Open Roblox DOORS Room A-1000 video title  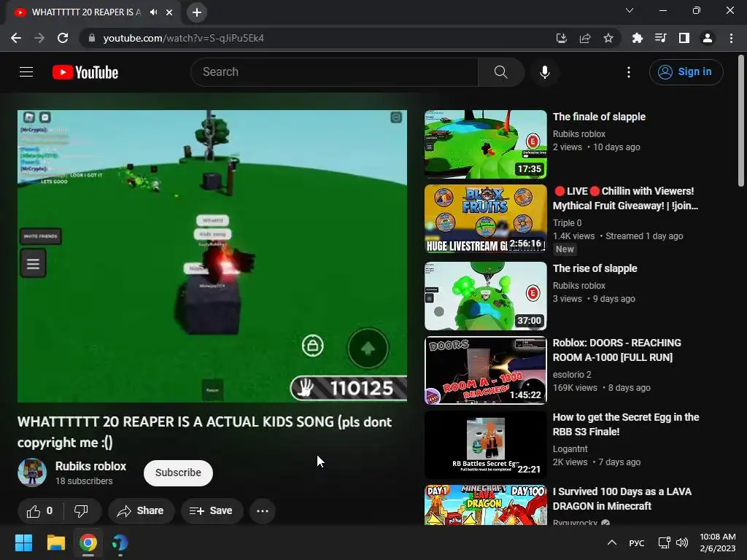617,350
